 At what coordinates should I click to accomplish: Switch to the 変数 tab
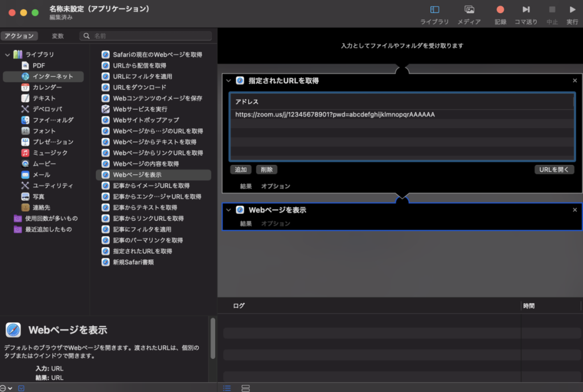[58, 36]
